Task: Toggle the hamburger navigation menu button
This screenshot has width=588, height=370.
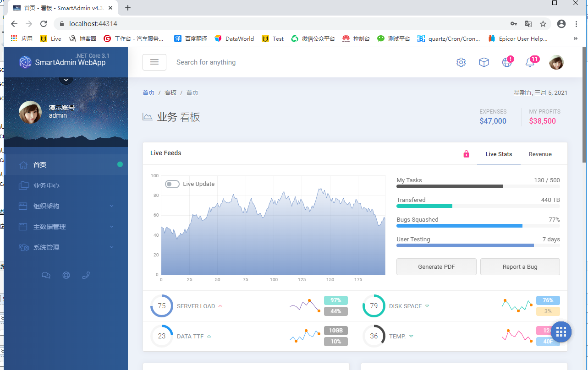Action: [x=154, y=62]
